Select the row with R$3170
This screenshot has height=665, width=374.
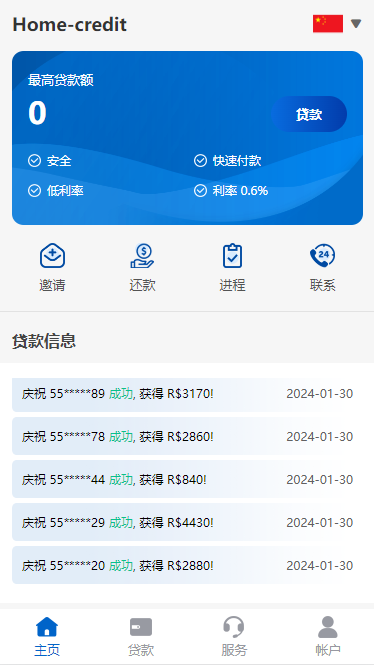click(187, 394)
